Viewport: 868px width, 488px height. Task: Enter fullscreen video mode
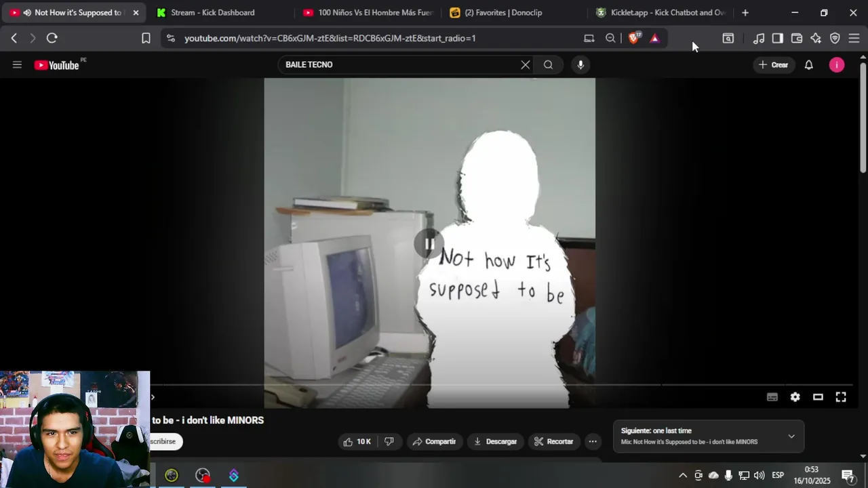click(841, 397)
